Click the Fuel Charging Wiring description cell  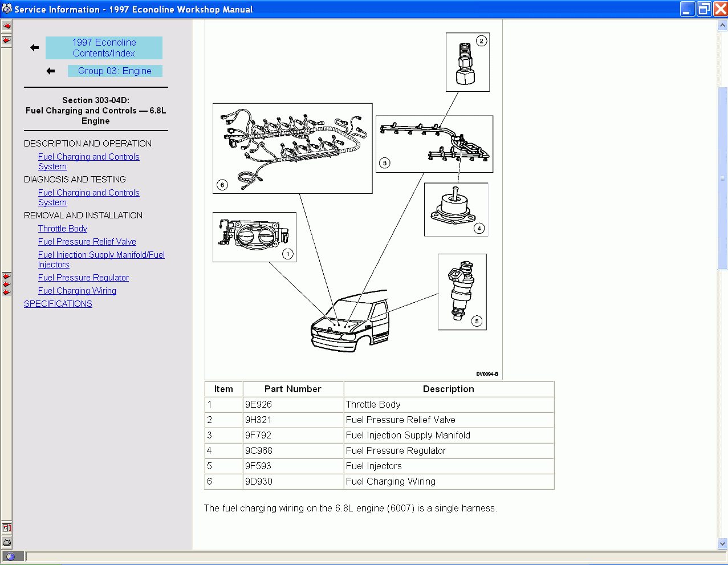coord(449,481)
